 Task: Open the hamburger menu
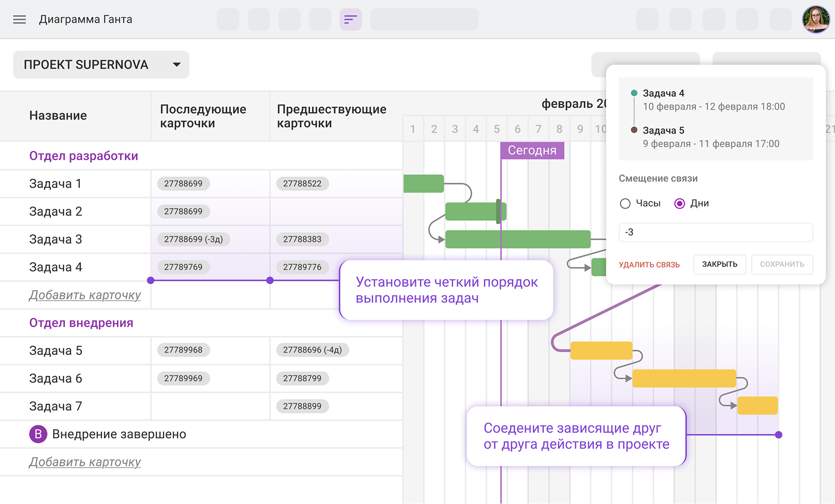19,19
